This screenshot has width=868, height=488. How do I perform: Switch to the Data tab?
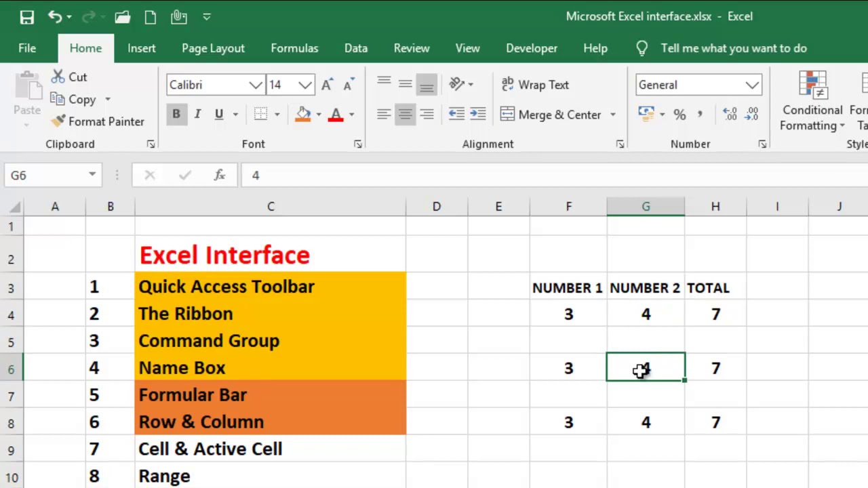tap(356, 48)
